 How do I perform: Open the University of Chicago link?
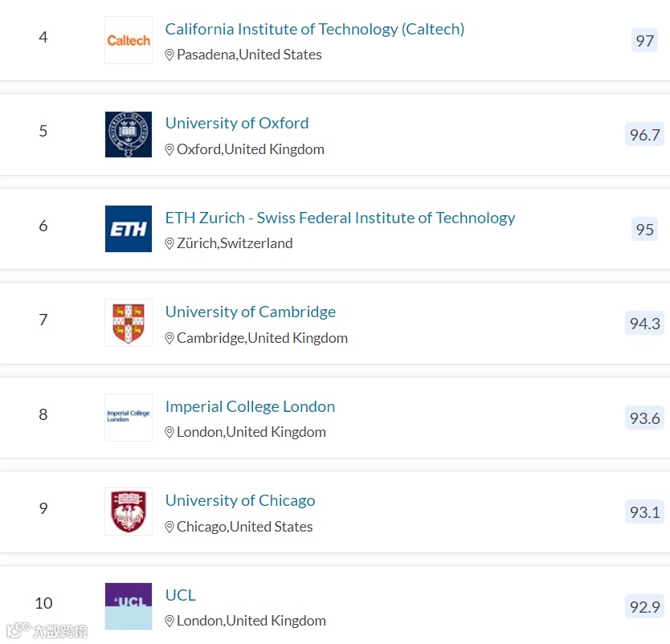click(x=240, y=500)
